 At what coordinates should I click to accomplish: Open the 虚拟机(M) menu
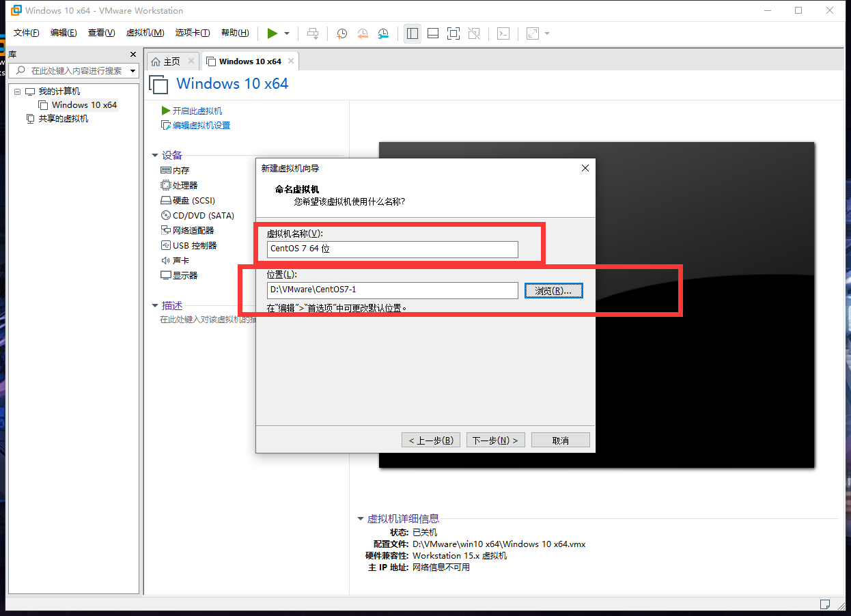(x=145, y=33)
